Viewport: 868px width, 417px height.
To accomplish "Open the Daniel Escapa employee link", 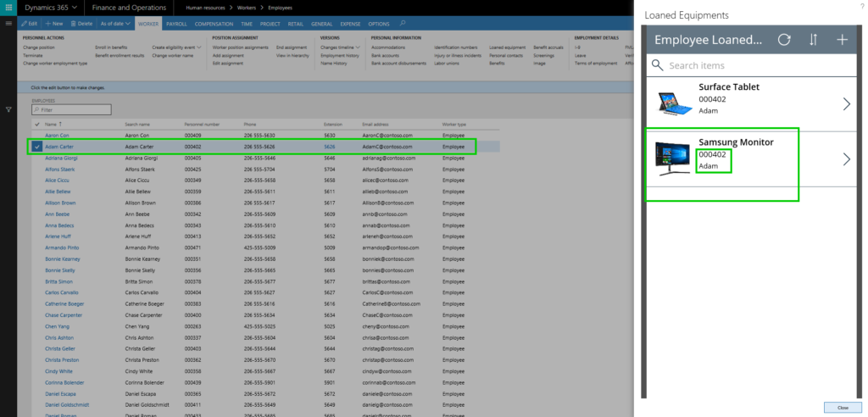I will pyautogui.click(x=60, y=394).
